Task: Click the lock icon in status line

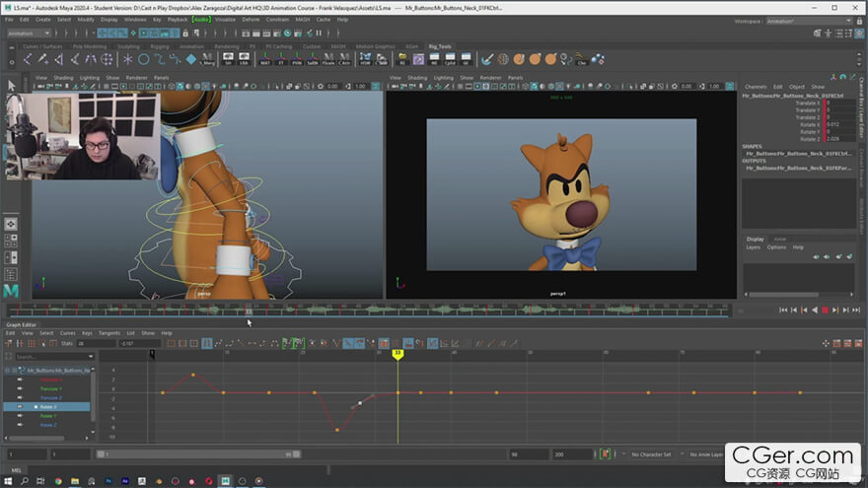Action: click(x=184, y=34)
